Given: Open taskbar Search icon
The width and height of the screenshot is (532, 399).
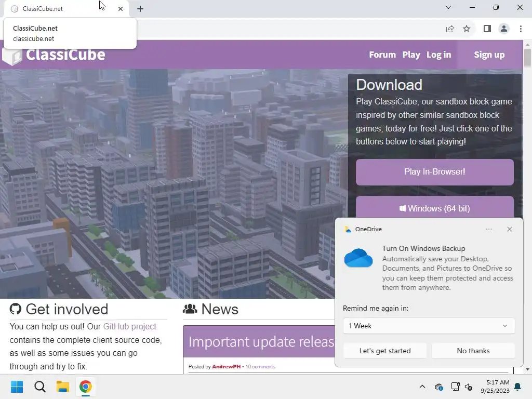Looking at the screenshot, I should [39, 387].
